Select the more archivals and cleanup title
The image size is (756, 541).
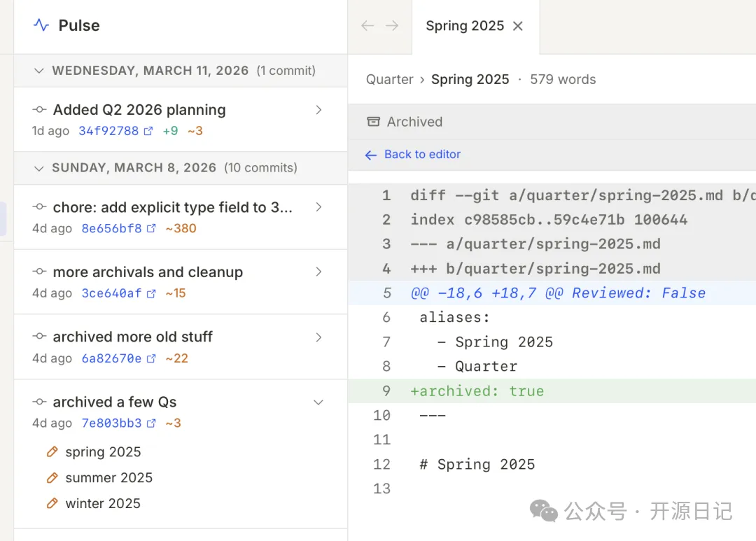tap(148, 272)
